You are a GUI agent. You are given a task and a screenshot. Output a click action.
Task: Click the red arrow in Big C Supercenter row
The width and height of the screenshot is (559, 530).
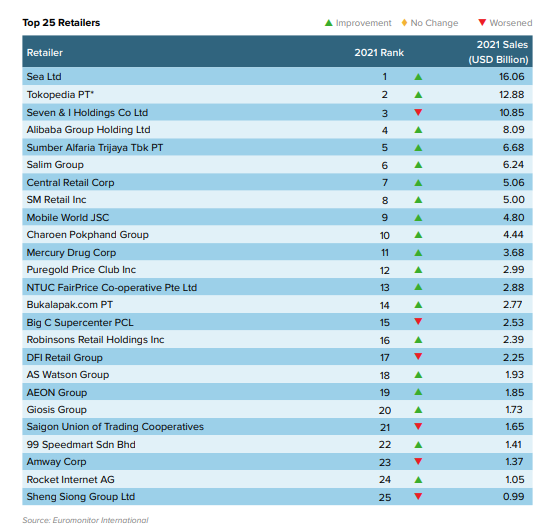pos(418,321)
